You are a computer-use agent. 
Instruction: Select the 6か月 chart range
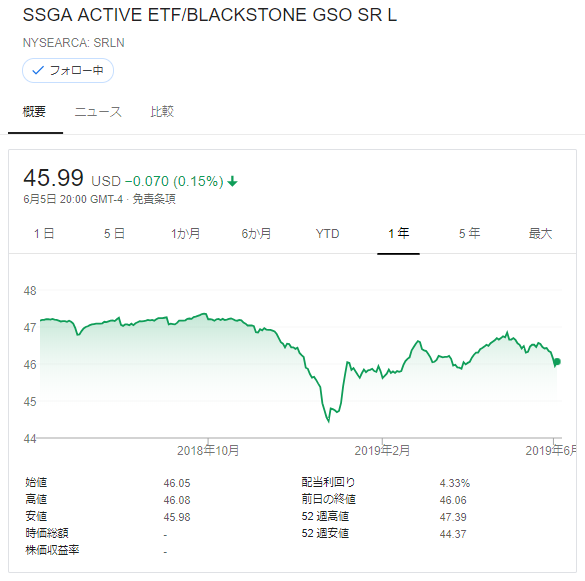[x=256, y=234]
